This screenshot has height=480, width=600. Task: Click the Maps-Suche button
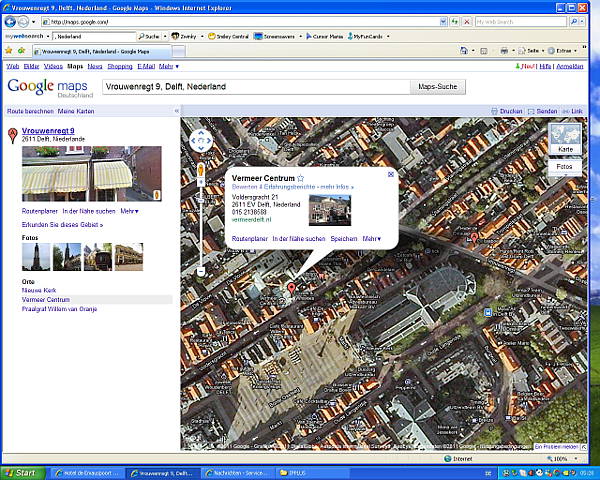point(438,87)
